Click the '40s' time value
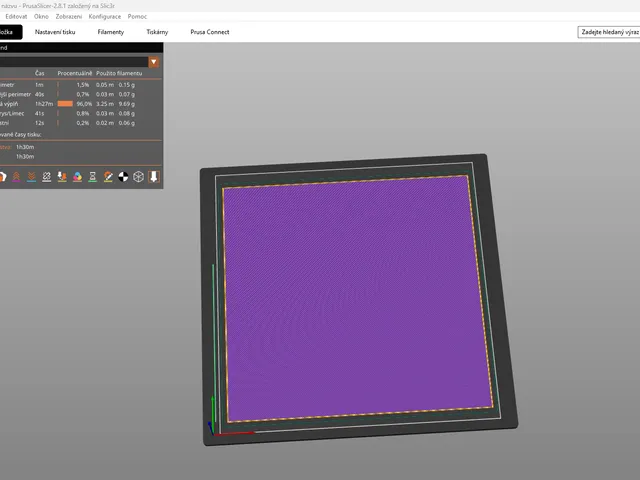Screen dimensions: 640x480 (40, 94)
